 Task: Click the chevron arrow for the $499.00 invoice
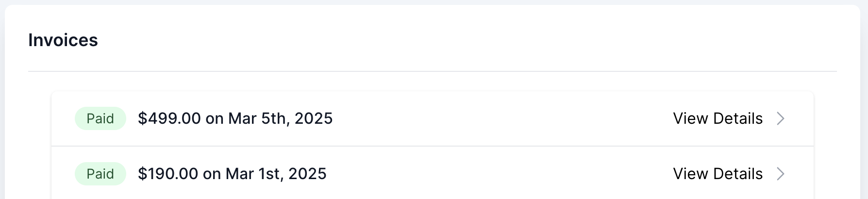tap(781, 118)
